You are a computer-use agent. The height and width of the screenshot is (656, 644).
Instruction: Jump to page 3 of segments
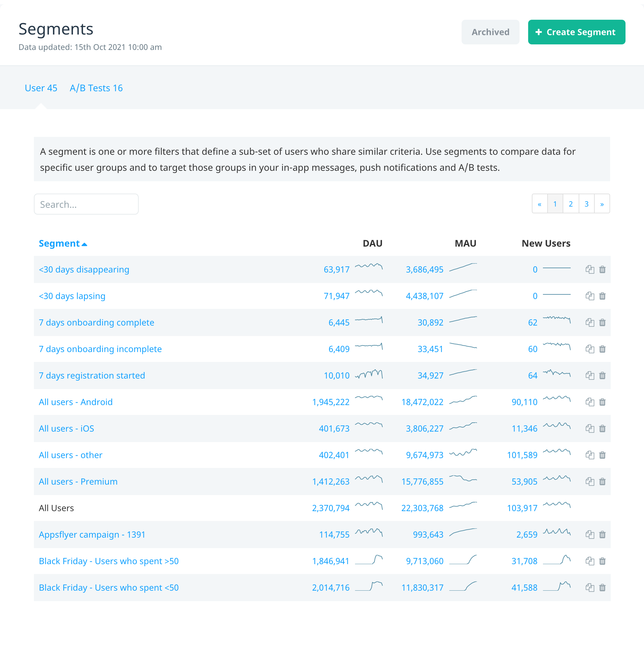click(x=586, y=204)
